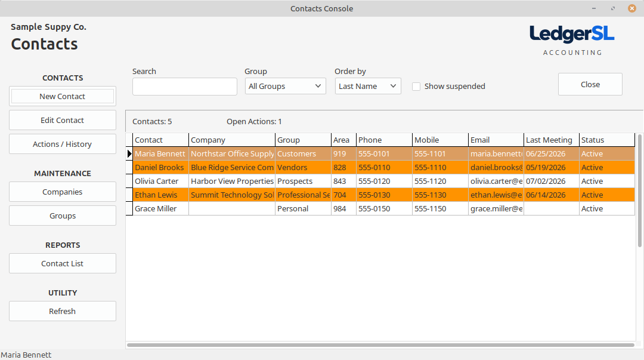Select the Maria Bennett contact cell
Image resolution: width=644 pixels, height=360 pixels.
pyautogui.click(x=160, y=153)
